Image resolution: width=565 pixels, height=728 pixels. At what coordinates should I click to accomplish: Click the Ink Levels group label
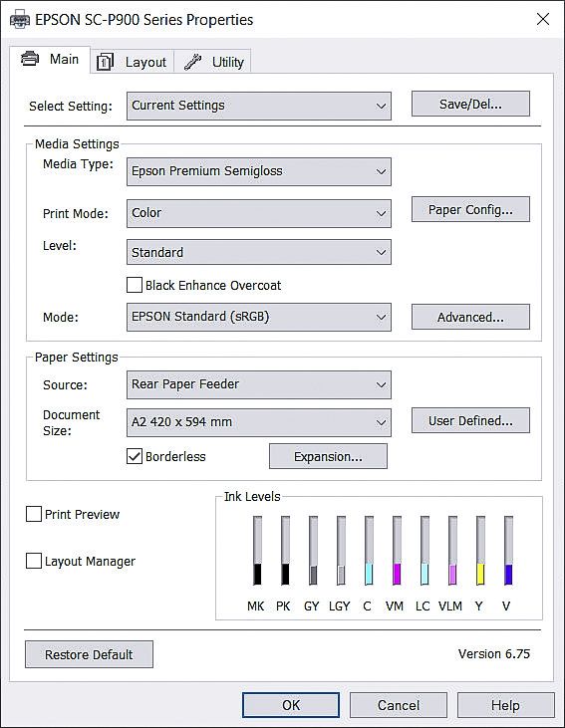point(252,496)
